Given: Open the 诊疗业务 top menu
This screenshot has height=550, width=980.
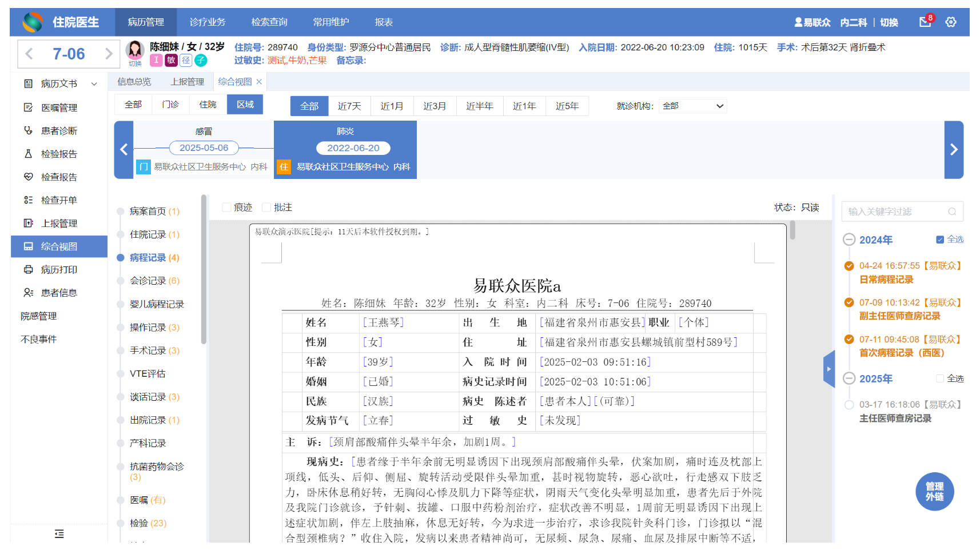Looking at the screenshot, I should pyautogui.click(x=208, y=22).
